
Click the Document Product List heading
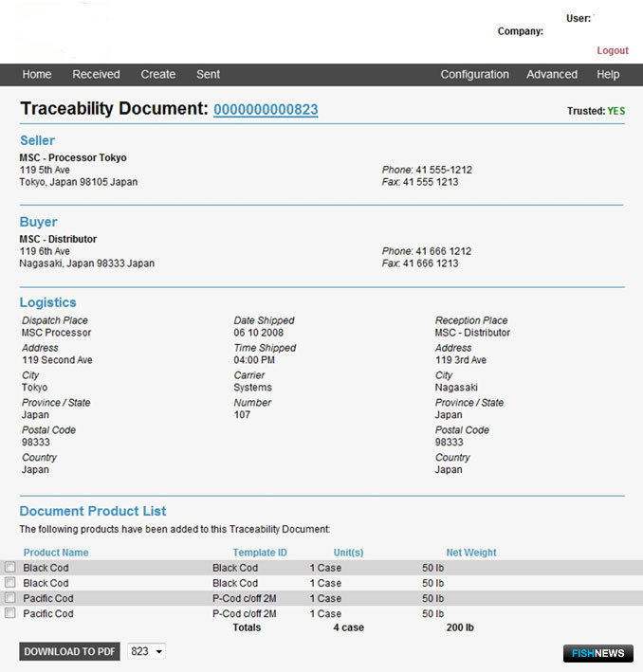pos(93,511)
